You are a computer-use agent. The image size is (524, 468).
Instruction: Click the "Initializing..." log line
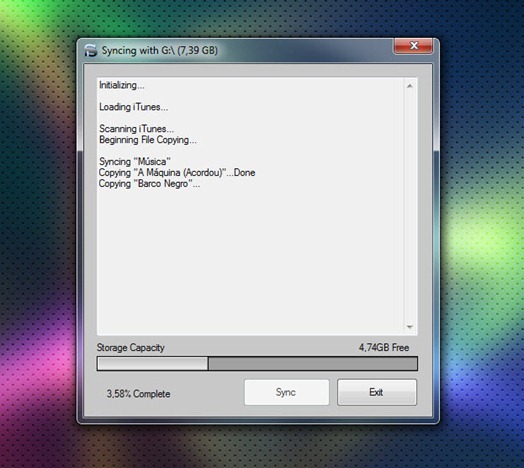(122, 85)
